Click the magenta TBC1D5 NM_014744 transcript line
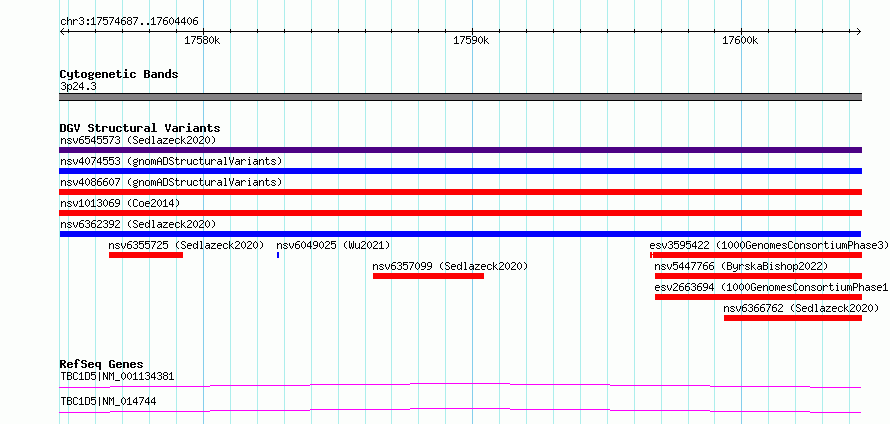Viewport: 890px width, 424px height. [x=460, y=410]
